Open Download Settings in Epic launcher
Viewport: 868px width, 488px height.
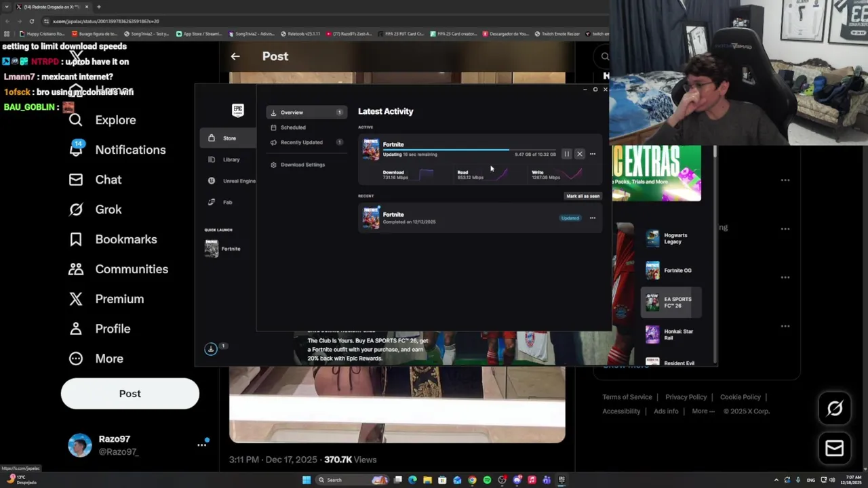click(307, 165)
